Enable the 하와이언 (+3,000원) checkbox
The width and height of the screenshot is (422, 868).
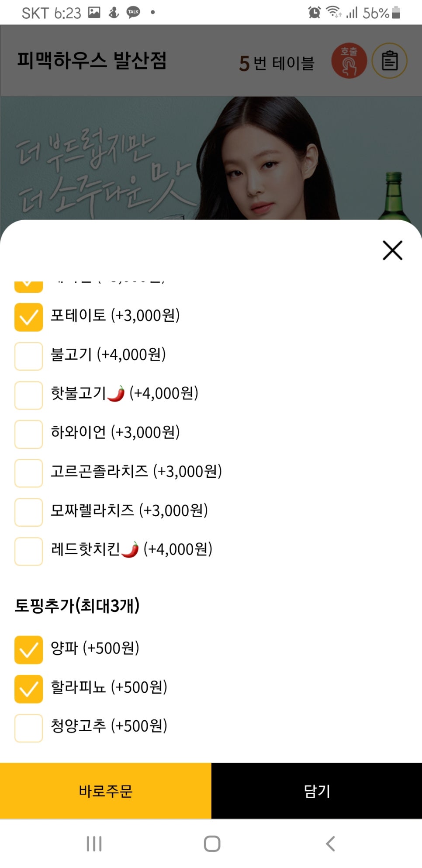point(29,434)
